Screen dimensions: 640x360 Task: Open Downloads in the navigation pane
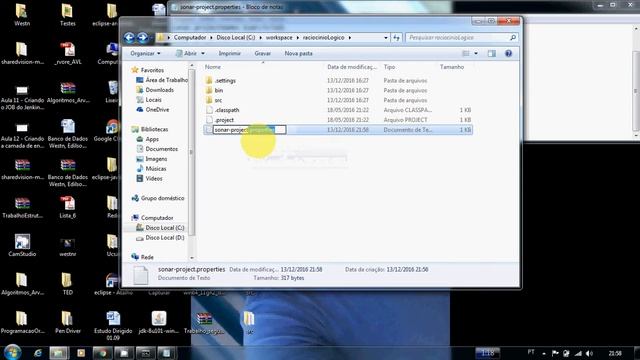tap(160, 90)
